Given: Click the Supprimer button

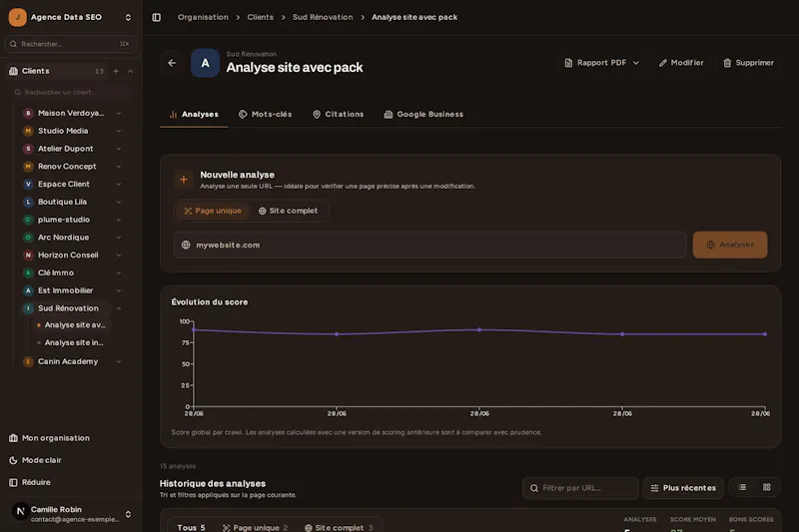Looking at the screenshot, I should (x=748, y=63).
